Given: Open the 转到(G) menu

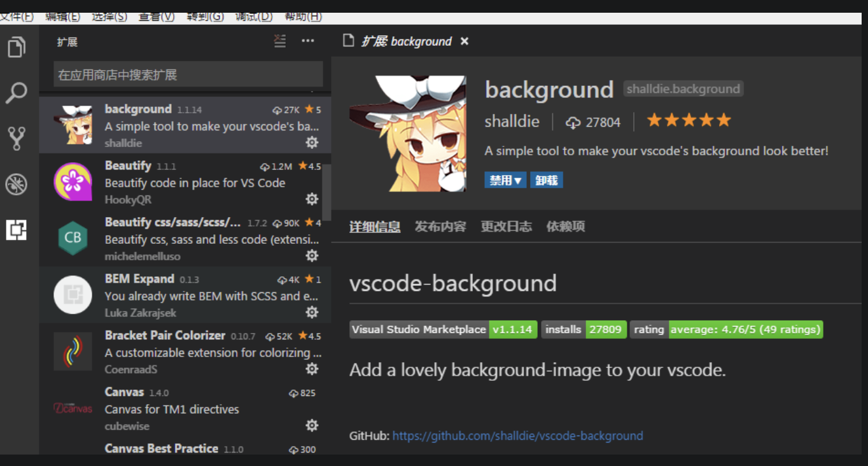Looking at the screenshot, I should tap(205, 17).
